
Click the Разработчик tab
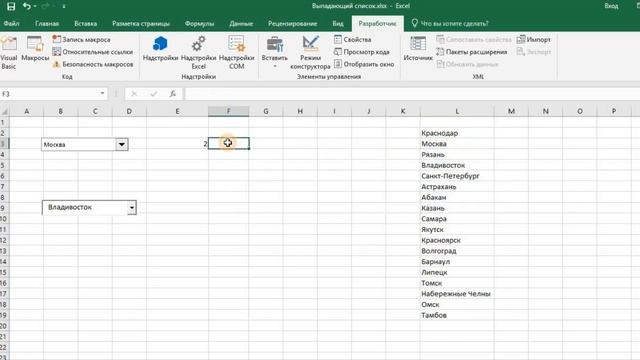point(378,24)
